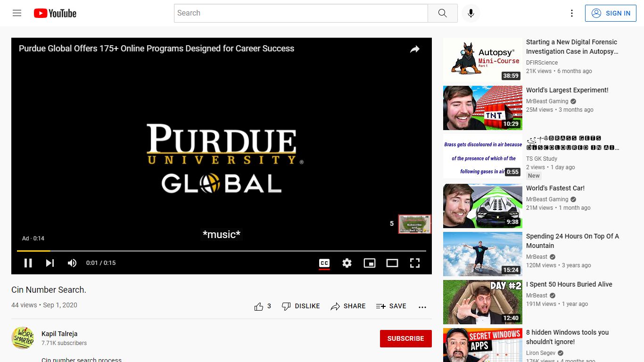The width and height of the screenshot is (644, 362).
Task: Share the ad using arrow icon in player
Action: [415, 49]
